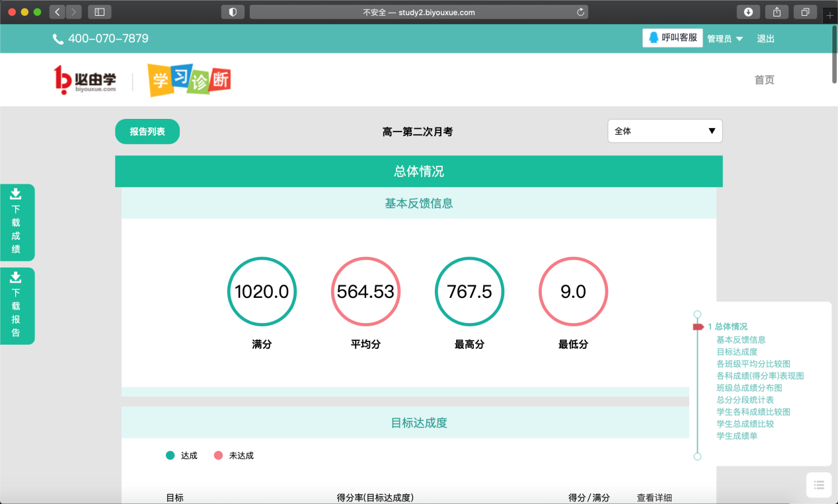
Task: Click the 下载成绩 side button
Action: coord(17,223)
